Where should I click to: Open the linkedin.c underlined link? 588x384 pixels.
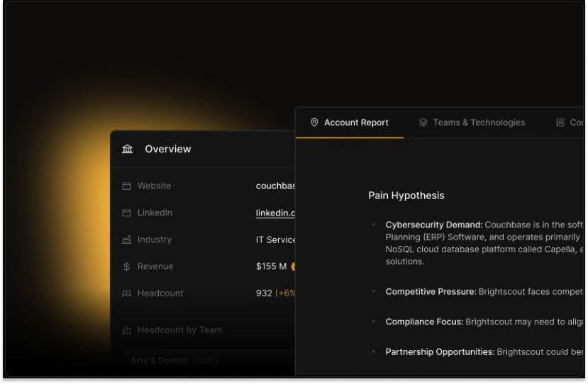point(276,213)
